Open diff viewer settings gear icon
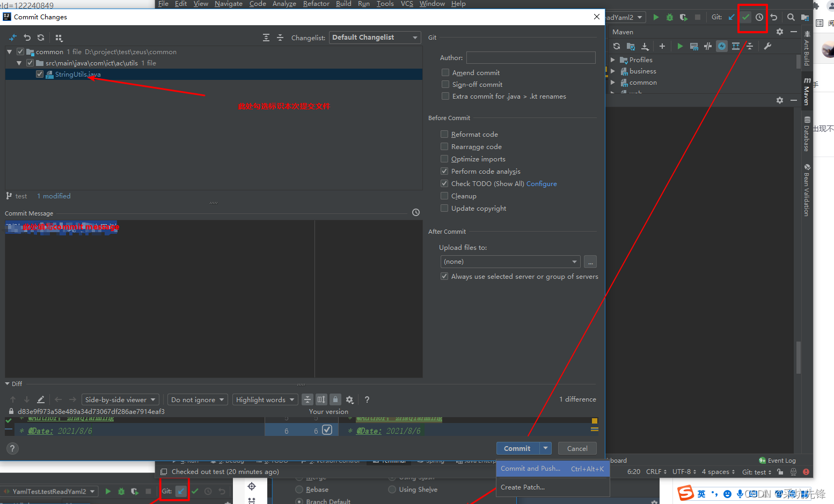This screenshot has height=504, width=834. 349,399
